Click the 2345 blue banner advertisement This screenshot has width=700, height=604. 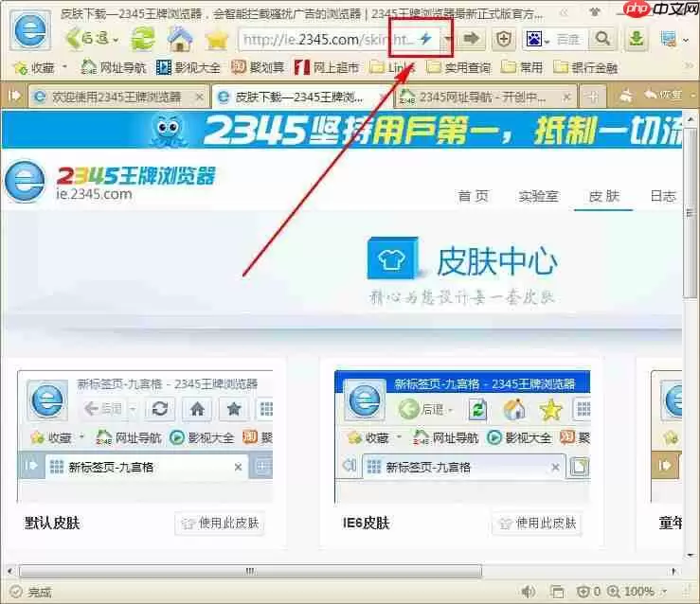coord(342,131)
